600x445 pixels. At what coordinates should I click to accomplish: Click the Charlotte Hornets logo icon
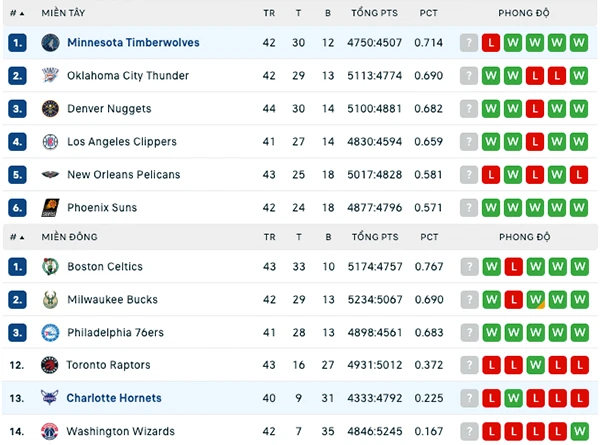pyautogui.click(x=50, y=398)
